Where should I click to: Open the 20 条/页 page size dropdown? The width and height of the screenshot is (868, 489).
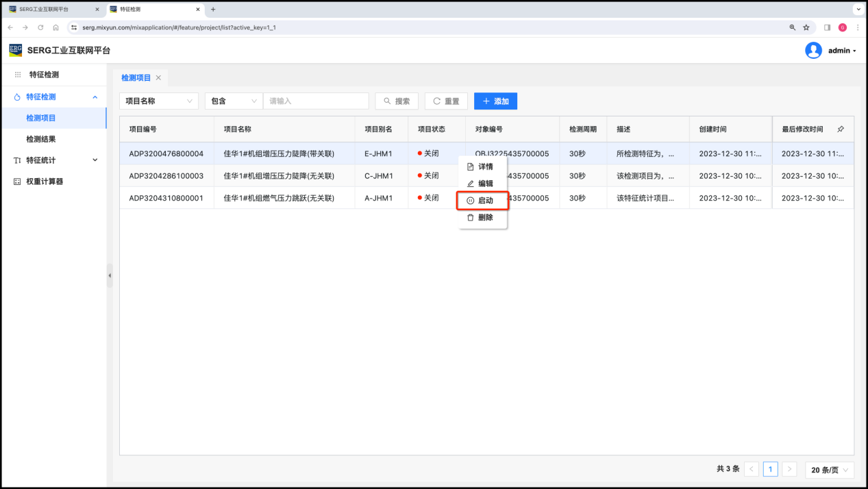pos(829,469)
